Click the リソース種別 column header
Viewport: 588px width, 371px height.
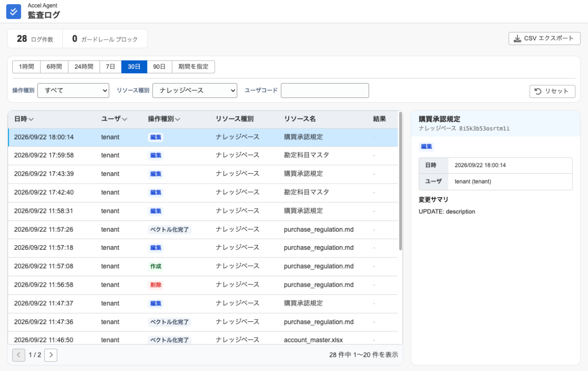click(234, 119)
